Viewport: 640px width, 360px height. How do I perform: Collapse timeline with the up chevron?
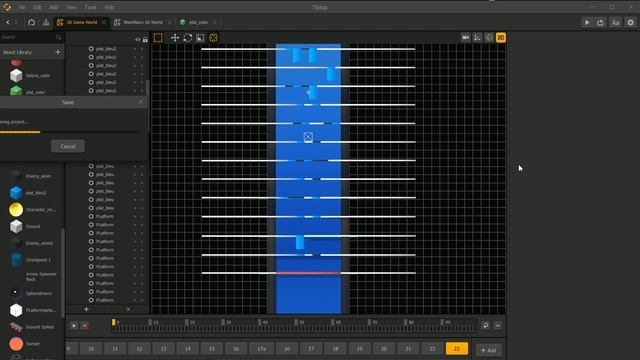coord(498,325)
